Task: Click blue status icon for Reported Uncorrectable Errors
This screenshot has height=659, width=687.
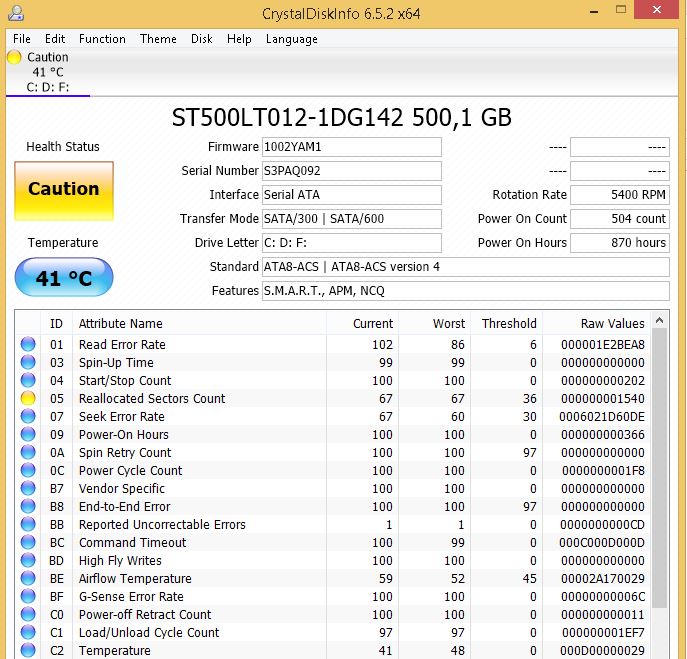Action: click(x=28, y=524)
